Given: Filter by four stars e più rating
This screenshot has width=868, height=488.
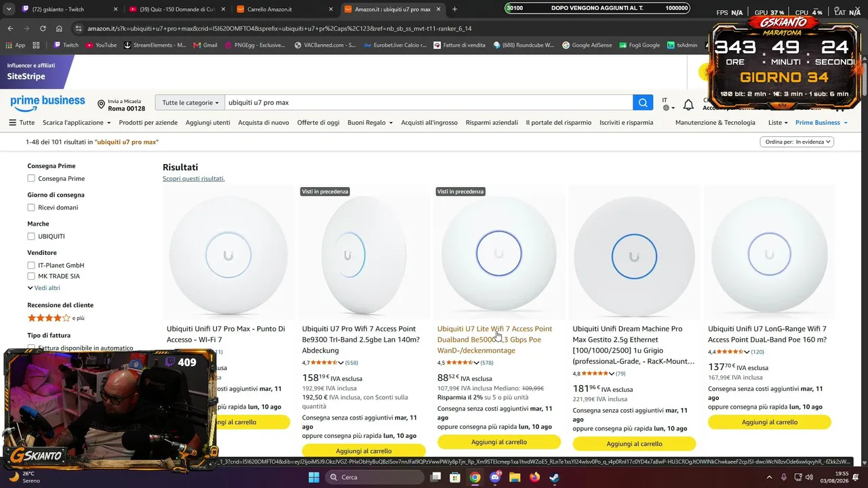Looking at the screenshot, I should coord(56,318).
